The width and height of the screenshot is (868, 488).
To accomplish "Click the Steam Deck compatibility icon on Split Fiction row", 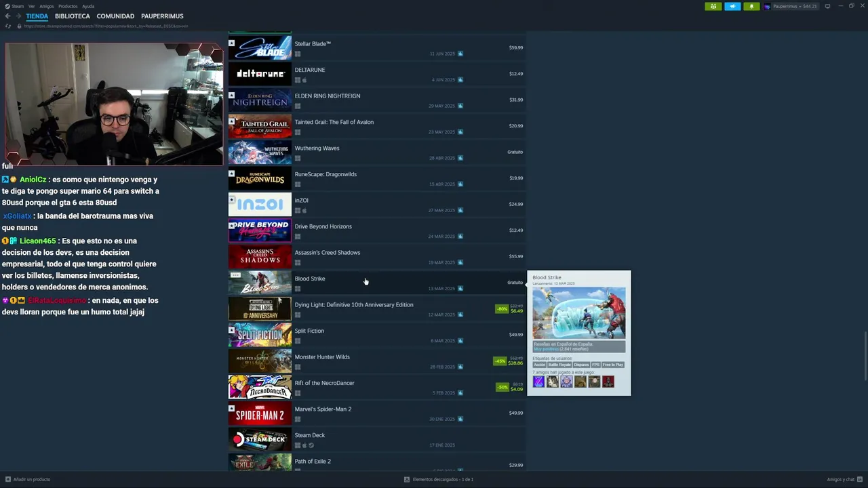I will pos(460,341).
